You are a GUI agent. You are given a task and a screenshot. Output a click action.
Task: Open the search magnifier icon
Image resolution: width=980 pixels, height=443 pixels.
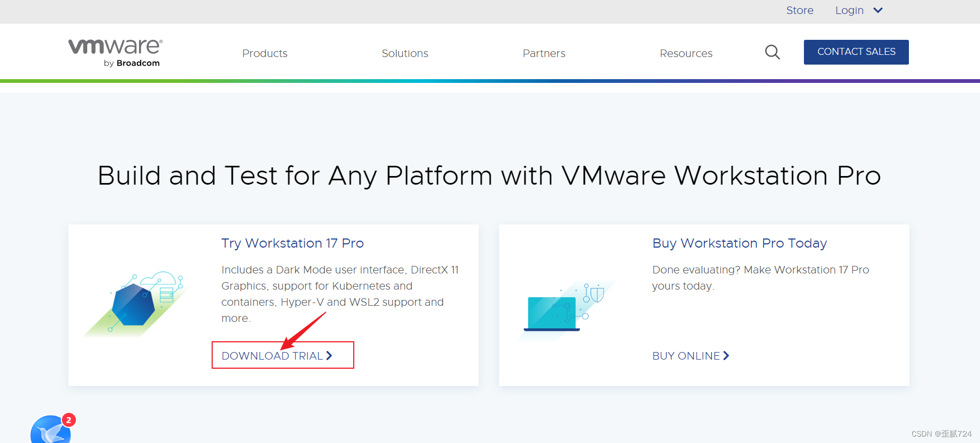point(772,52)
